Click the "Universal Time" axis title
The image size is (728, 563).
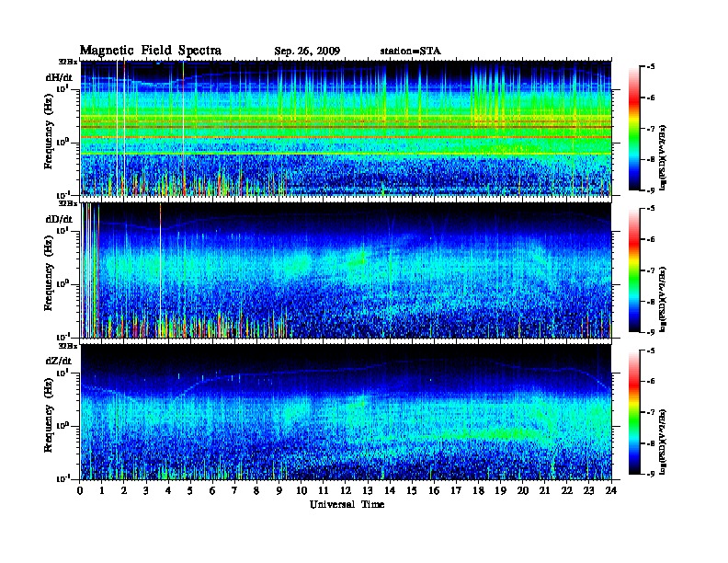tap(347, 504)
